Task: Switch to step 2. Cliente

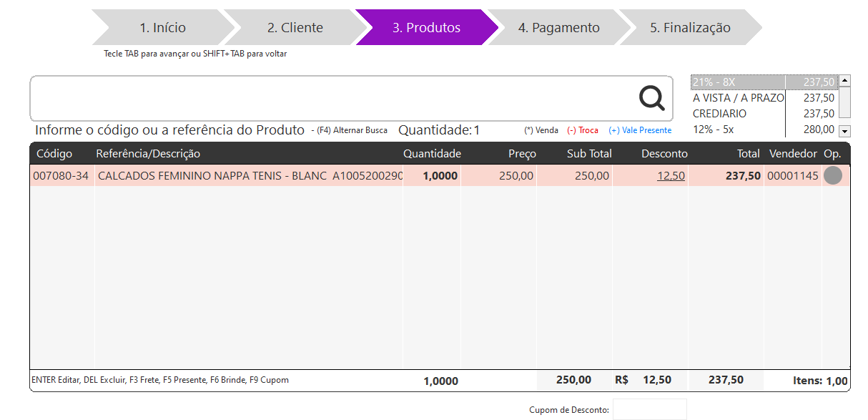Action: 295,28
